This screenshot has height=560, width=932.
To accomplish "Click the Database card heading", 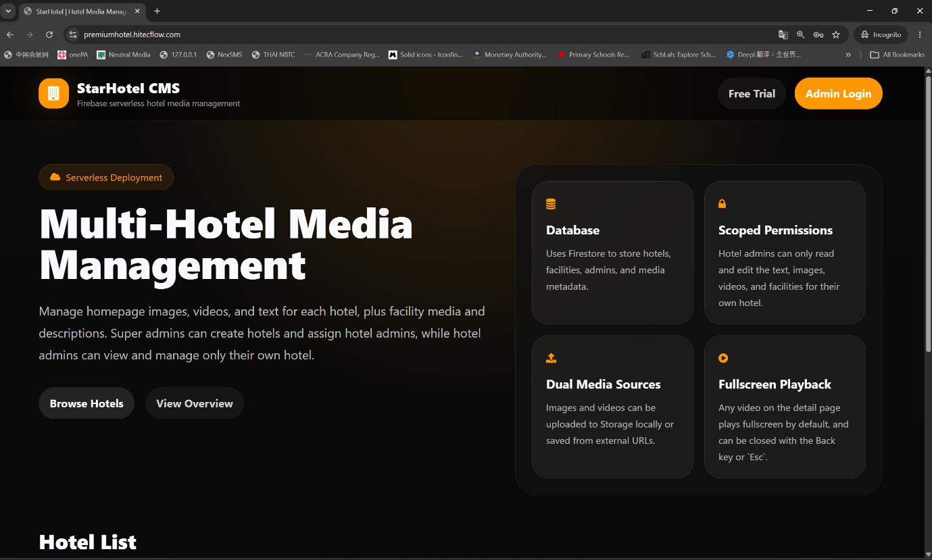I will coord(572,230).
